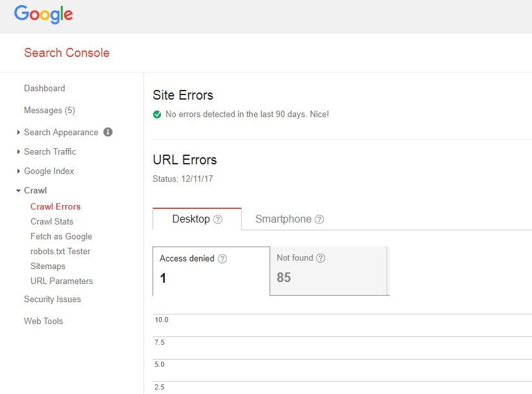This screenshot has height=394, width=532.
Task: Open the Search Console home link
Action: pyautogui.click(x=67, y=53)
